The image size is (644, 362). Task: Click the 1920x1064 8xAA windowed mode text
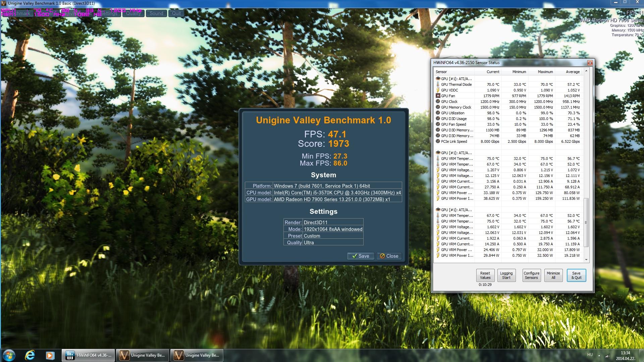333,229
